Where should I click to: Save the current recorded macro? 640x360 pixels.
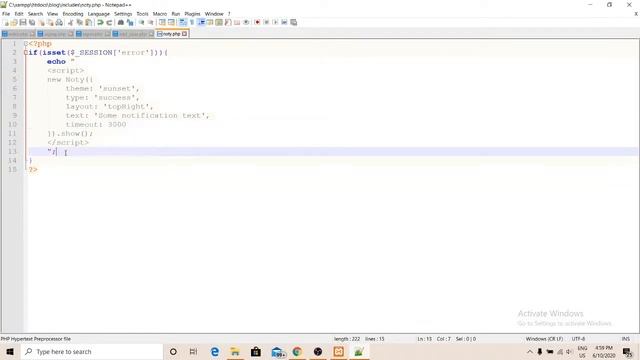click(x=293, y=22)
